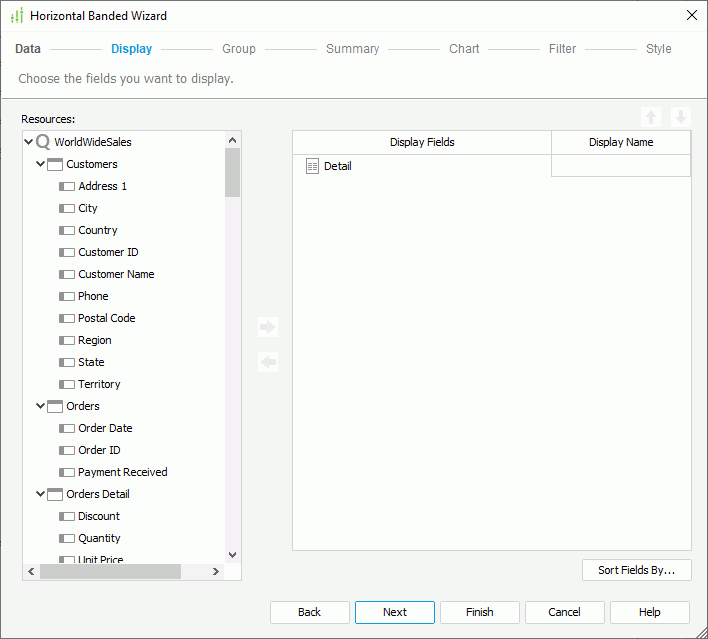
Task: Select the Customer Name field icon
Action: coord(67,274)
